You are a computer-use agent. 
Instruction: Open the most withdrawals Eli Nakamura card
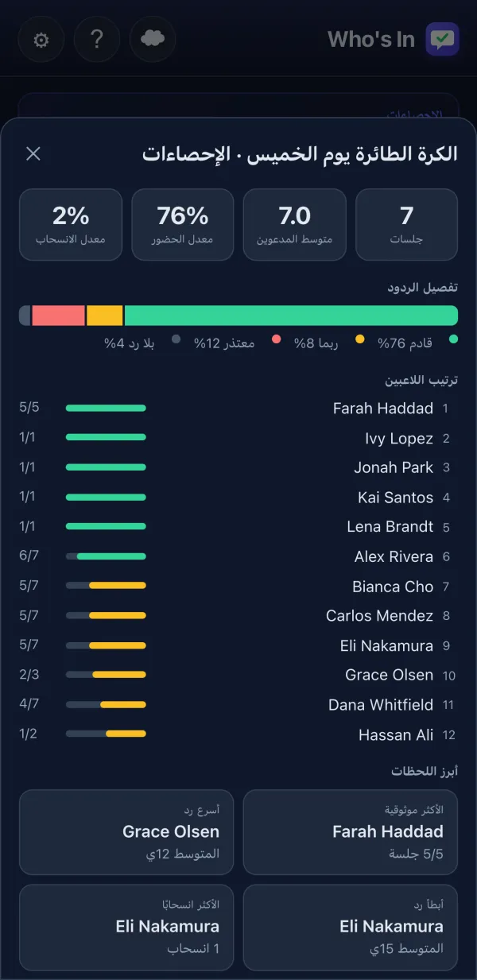coord(126,928)
